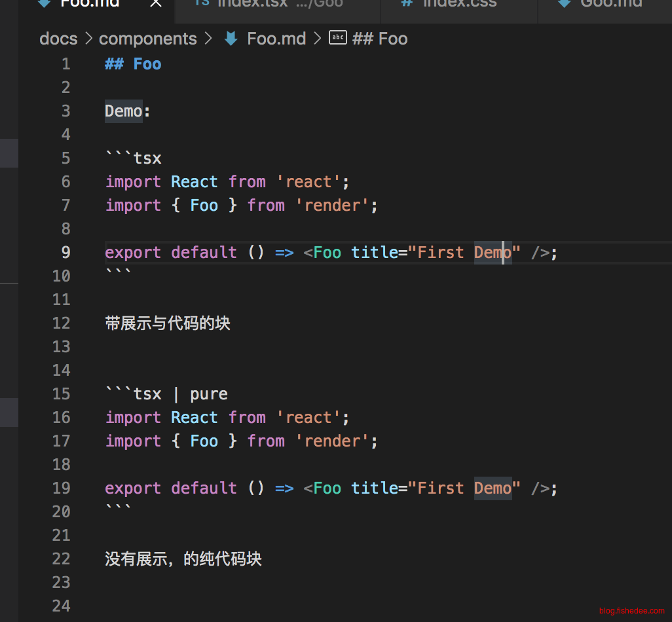Click the 'First' string word on line 9

pos(441,253)
